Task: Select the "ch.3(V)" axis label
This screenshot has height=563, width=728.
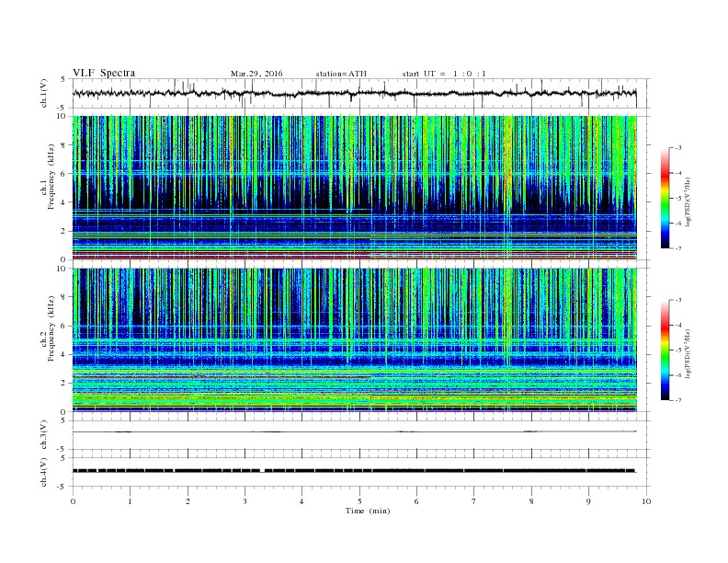Action: pos(44,435)
